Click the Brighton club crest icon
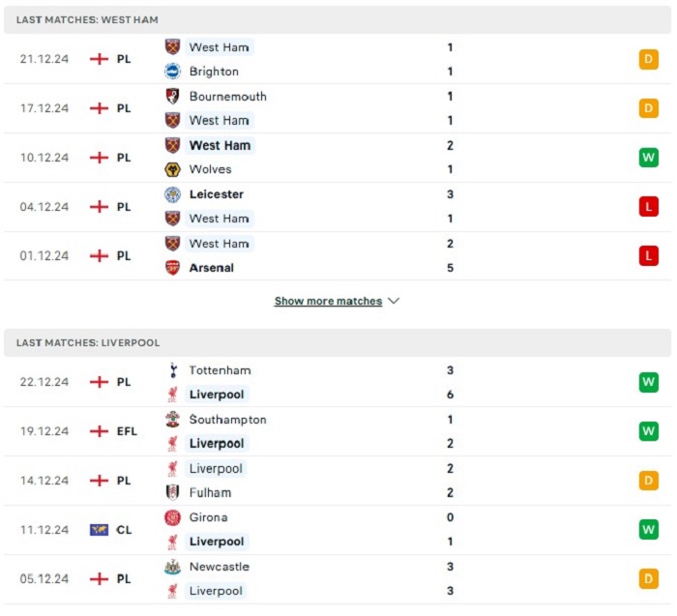 pyautogui.click(x=173, y=72)
